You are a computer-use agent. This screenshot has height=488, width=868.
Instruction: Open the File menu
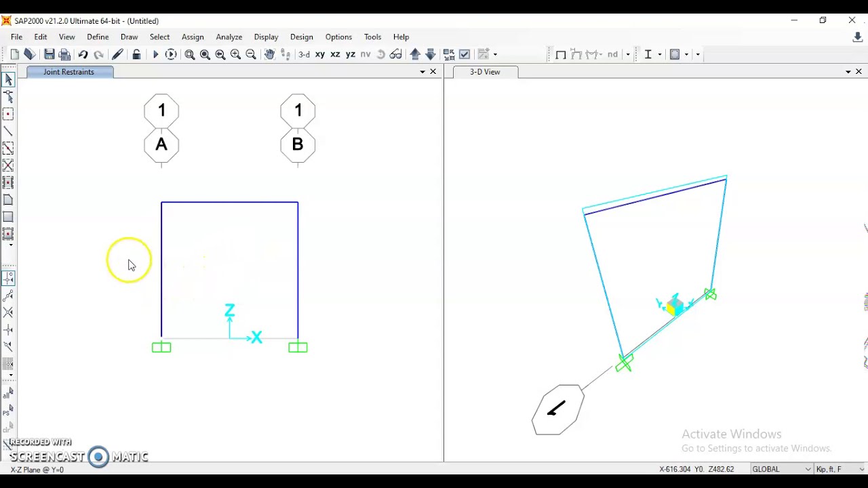(16, 37)
